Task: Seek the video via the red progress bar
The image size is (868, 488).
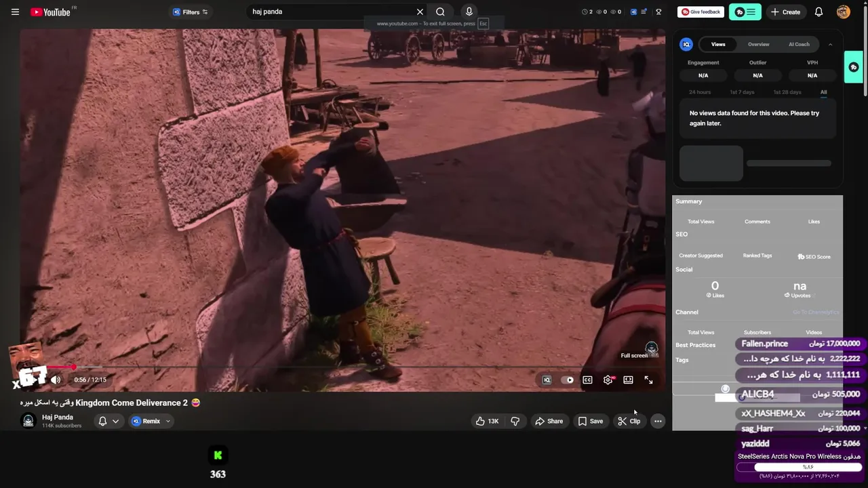Action: [342, 367]
